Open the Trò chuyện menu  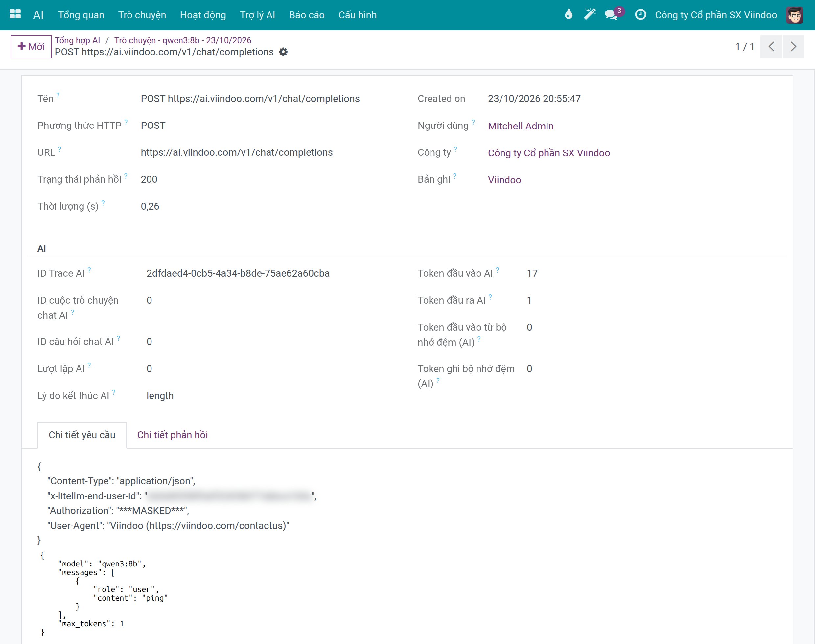pos(142,15)
